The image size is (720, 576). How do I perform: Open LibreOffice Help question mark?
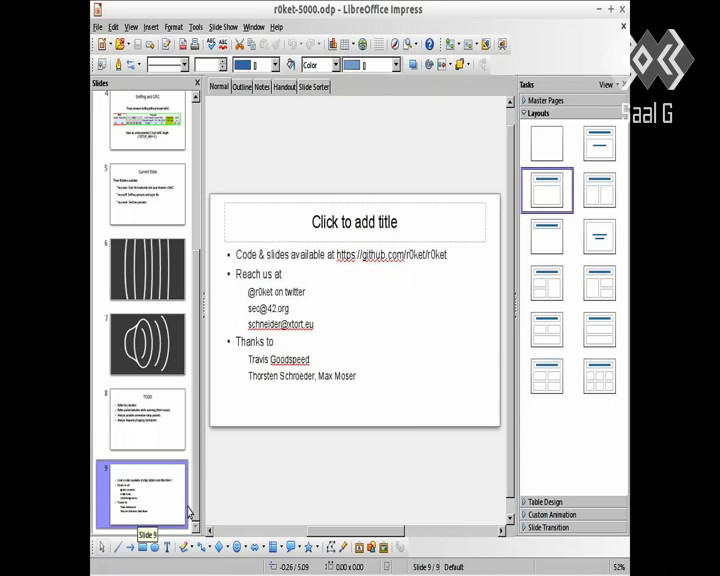click(x=429, y=44)
